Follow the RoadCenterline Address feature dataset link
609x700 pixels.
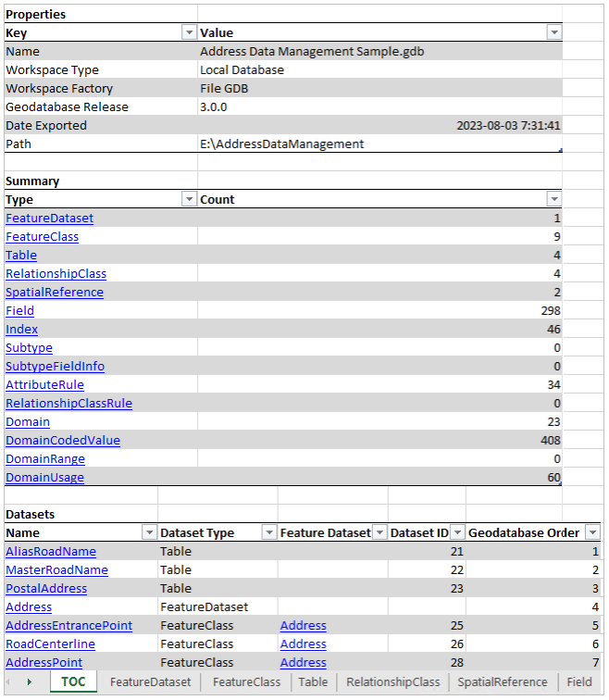303,644
